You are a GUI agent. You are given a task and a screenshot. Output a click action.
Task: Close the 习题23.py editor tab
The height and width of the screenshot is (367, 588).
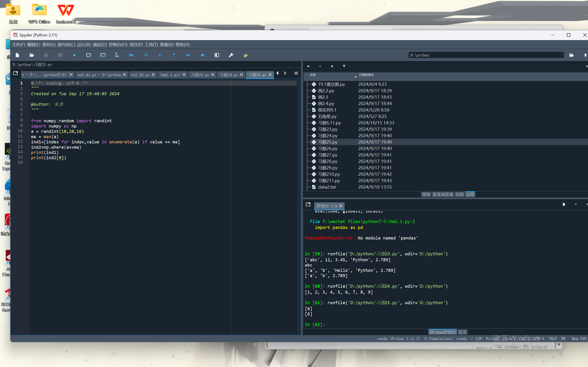coord(213,75)
